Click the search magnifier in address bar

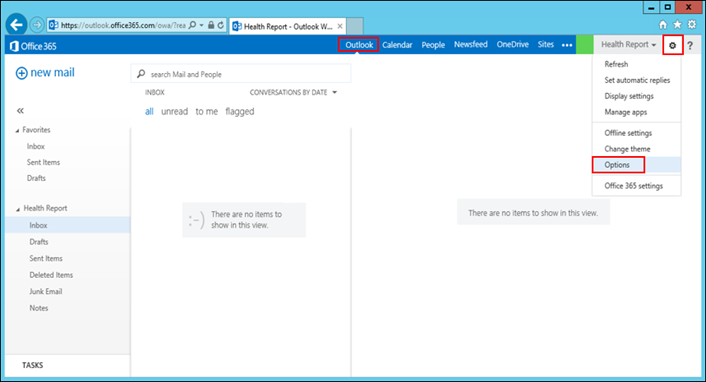pyautogui.click(x=193, y=25)
